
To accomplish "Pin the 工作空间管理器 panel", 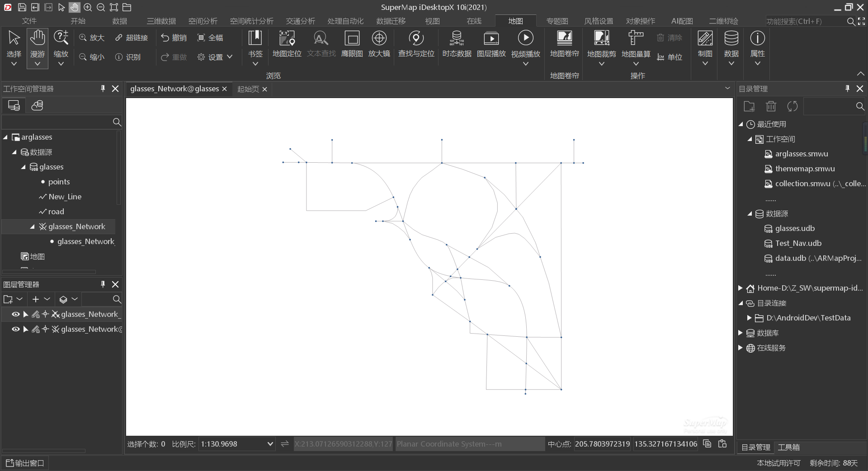I will click(103, 89).
